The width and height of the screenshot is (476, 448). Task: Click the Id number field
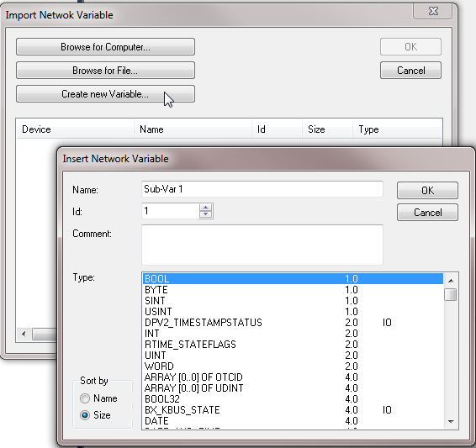tap(171, 211)
